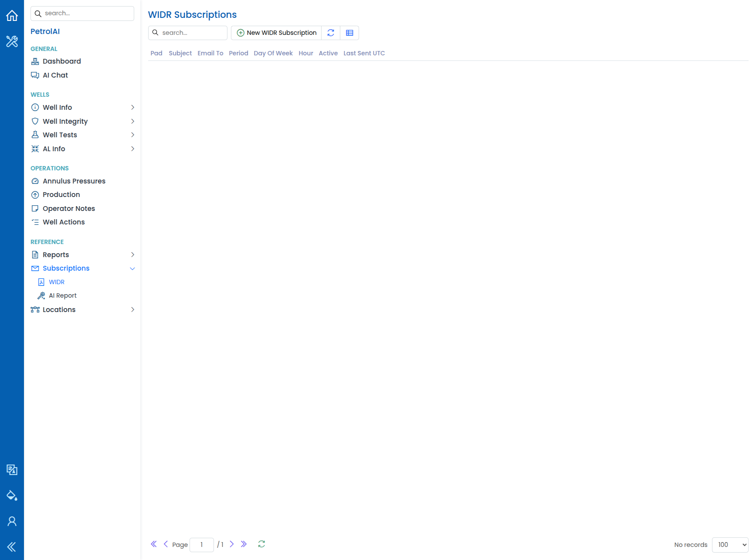Focus the WIDR subscriptions search field

(x=188, y=33)
